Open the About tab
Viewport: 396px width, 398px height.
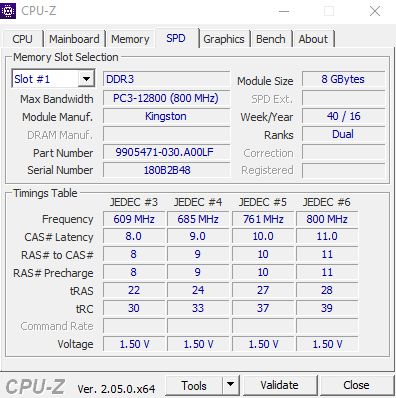[x=313, y=39]
